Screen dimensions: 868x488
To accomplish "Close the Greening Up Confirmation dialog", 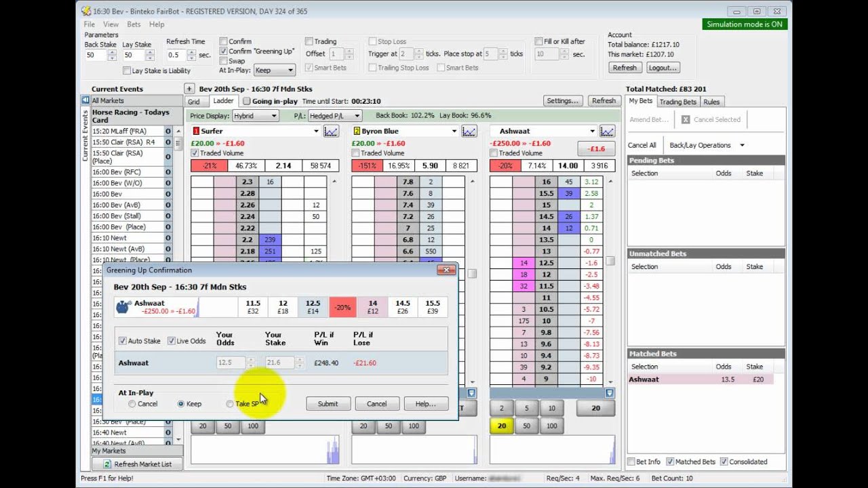I will (446, 270).
